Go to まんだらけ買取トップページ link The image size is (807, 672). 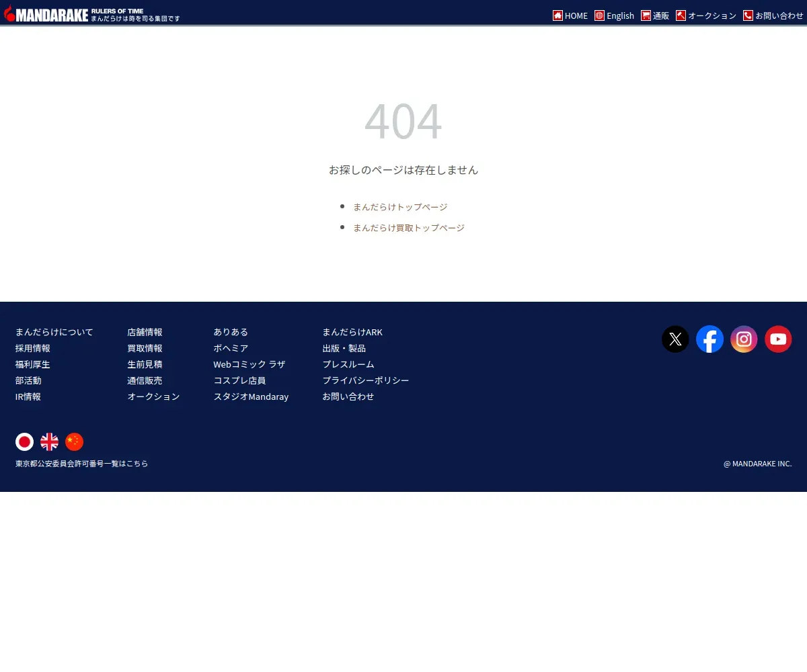point(409,228)
